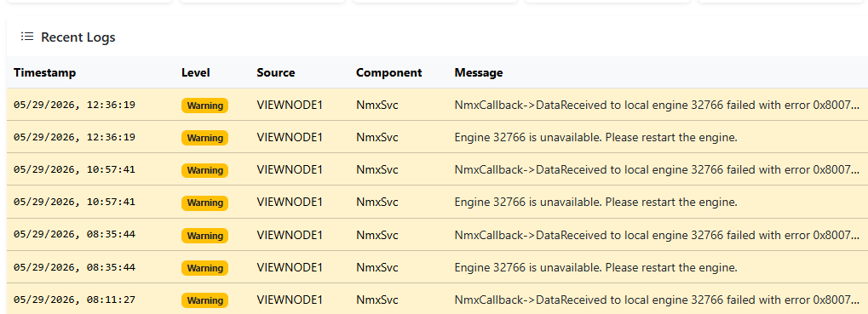Click the Timestamp column header
Screen dimensions: 868x314
[45, 72]
